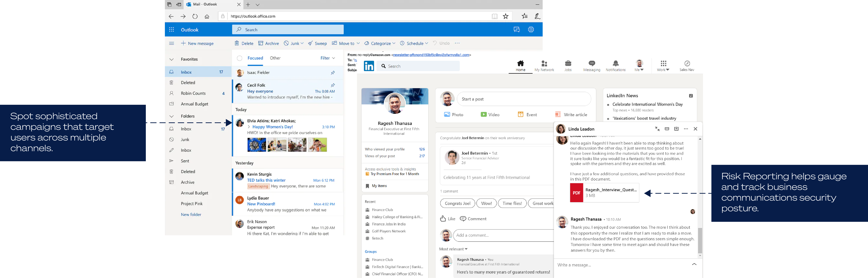Screen dimensions: 868x278
Task: Switch to the Other tab
Action: (x=275, y=58)
